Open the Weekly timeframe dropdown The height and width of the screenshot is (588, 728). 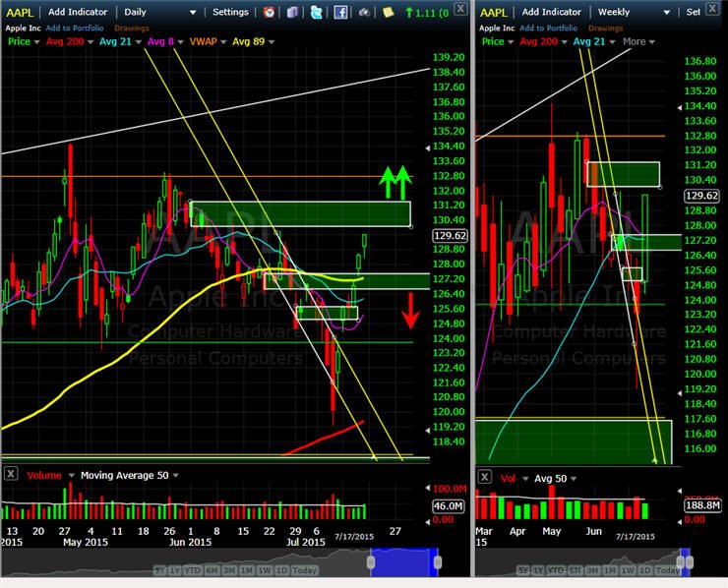635,12
